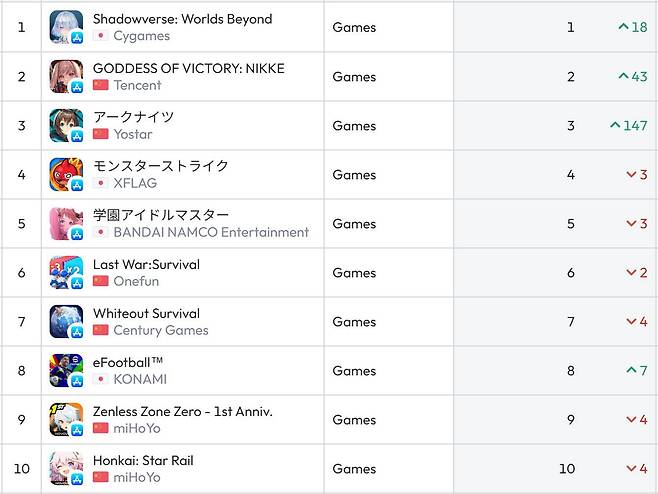
Task: Open the モンスターストライク app icon
Action: click(x=66, y=174)
